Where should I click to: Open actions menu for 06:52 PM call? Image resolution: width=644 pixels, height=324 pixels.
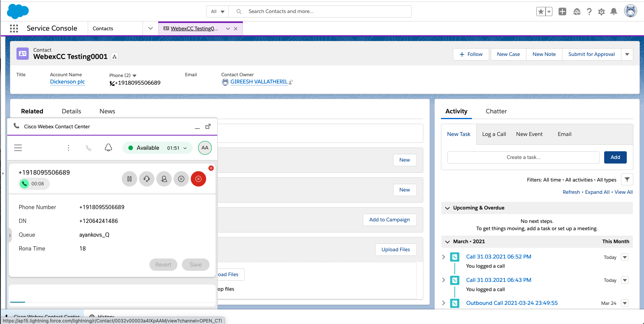(625, 257)
